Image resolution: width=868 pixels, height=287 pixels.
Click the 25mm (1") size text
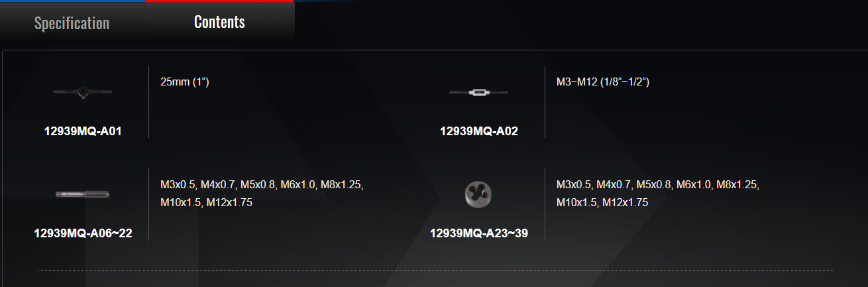point(185,82)
